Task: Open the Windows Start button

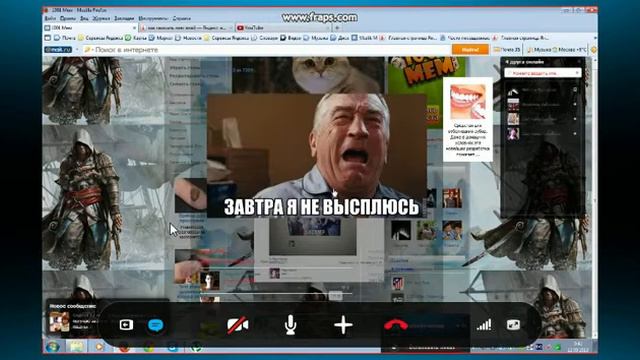Action: point(53,347)
